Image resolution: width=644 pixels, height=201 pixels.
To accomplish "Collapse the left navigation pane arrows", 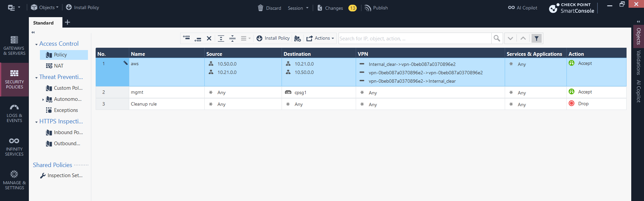I will 33,33.
